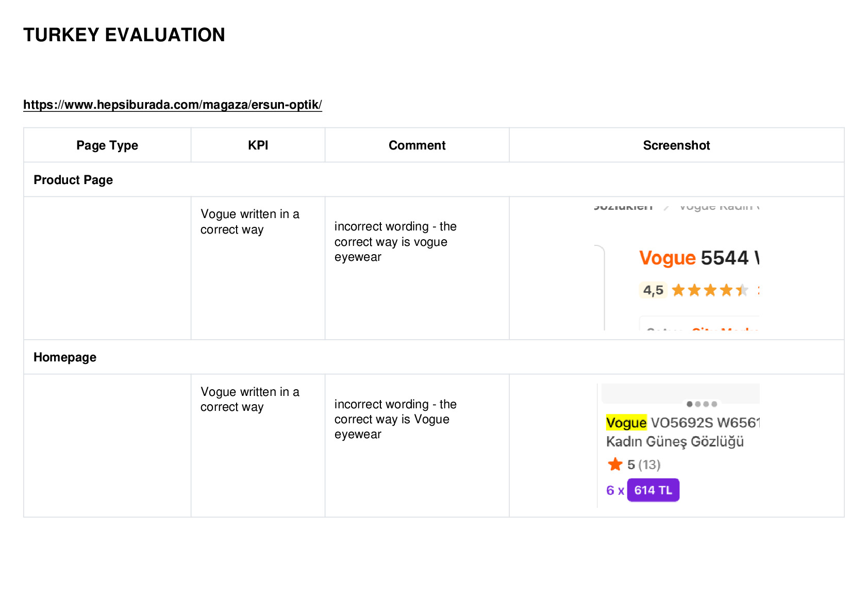This screenshot has height=614, width=868.
Task: Click the Page Type column header
Action: pyautogui.click(x=107, y=145)
